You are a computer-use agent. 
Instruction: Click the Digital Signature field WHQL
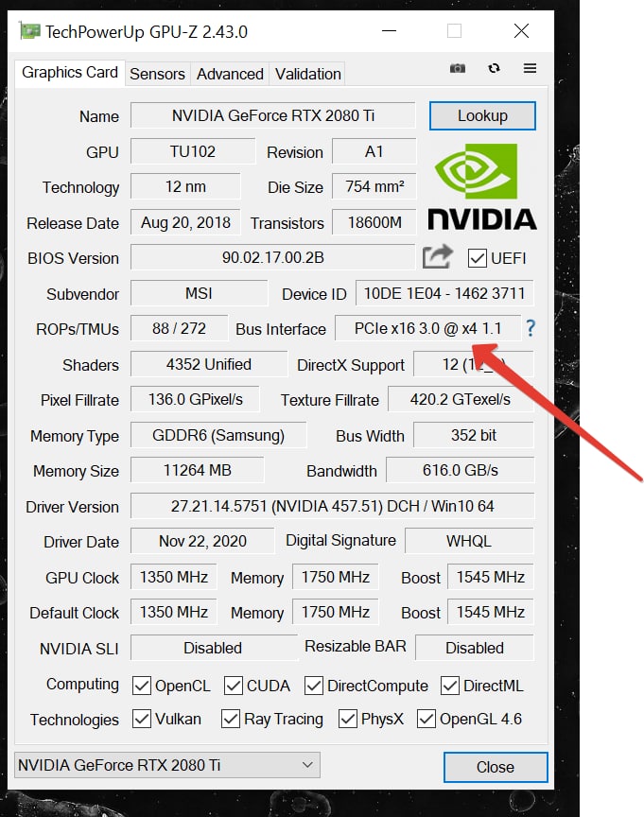pyautogui.click(x=469, y=541)
